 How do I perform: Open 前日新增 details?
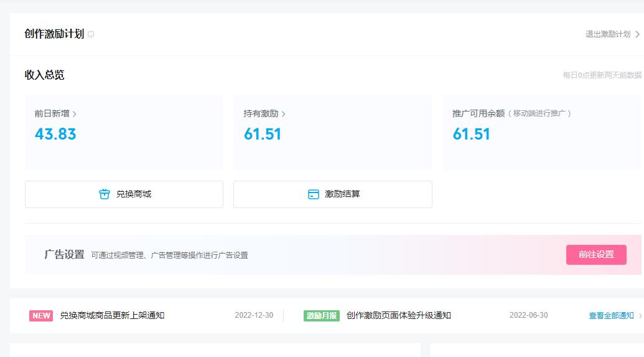pos(52,113)
